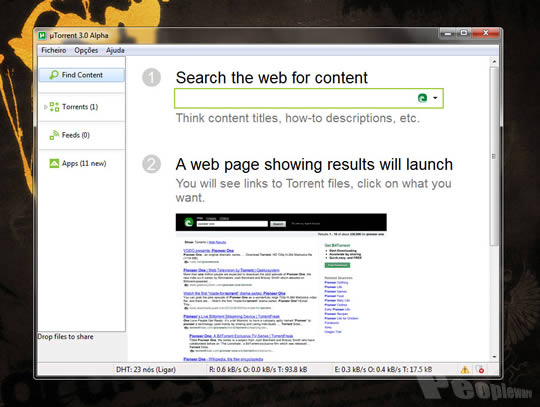Expand the Torrents tree arrow
Screen dimensions: 540x407
coord(45,107)
